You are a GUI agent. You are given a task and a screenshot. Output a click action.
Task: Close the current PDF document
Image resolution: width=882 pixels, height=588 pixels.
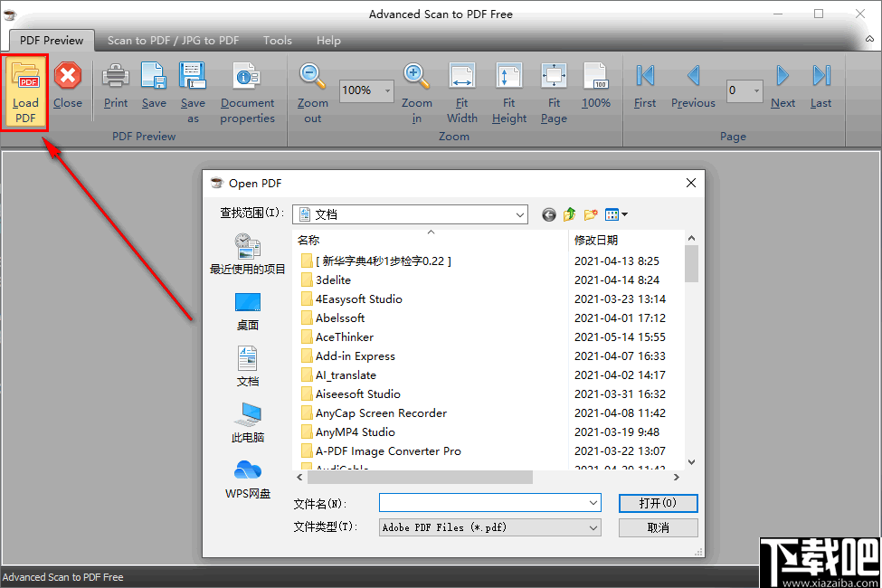click(68, 86)
